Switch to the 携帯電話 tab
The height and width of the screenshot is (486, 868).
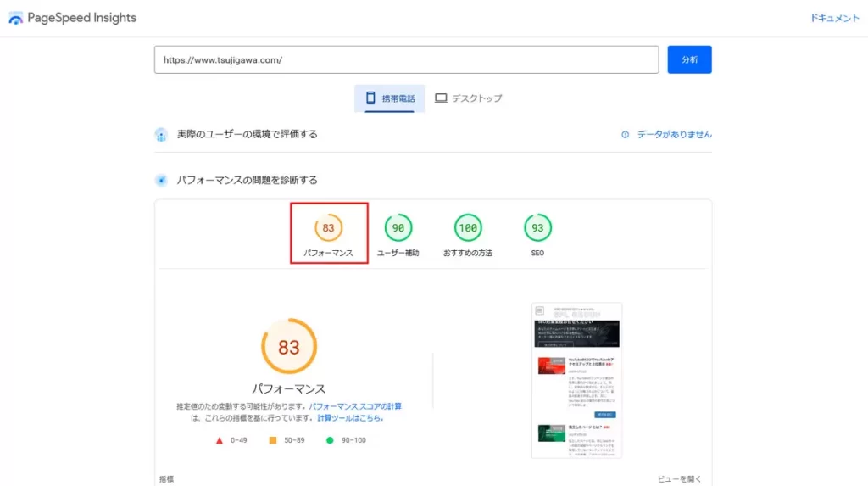click(390, 98)
